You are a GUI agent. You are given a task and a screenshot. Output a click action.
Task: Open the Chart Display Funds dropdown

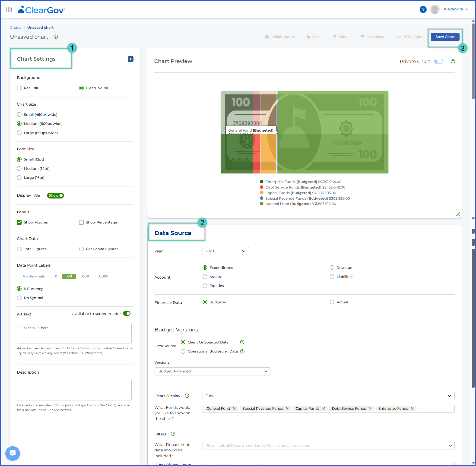click(x=328, y=396)
